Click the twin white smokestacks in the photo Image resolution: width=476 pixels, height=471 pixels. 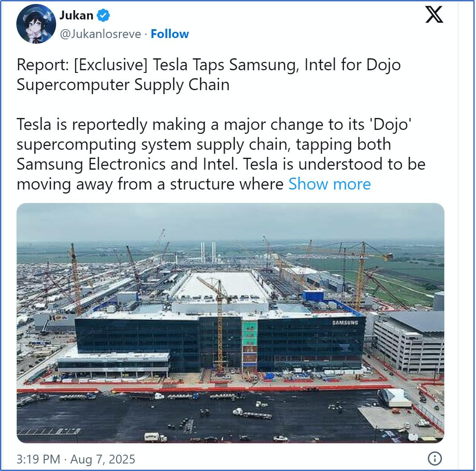point(208,252)
